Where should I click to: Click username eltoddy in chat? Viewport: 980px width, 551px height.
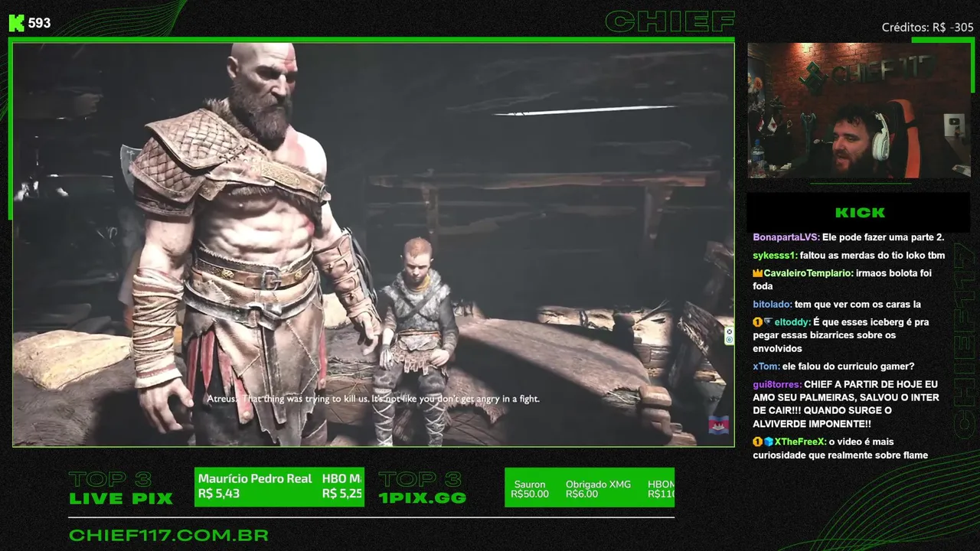792,322
